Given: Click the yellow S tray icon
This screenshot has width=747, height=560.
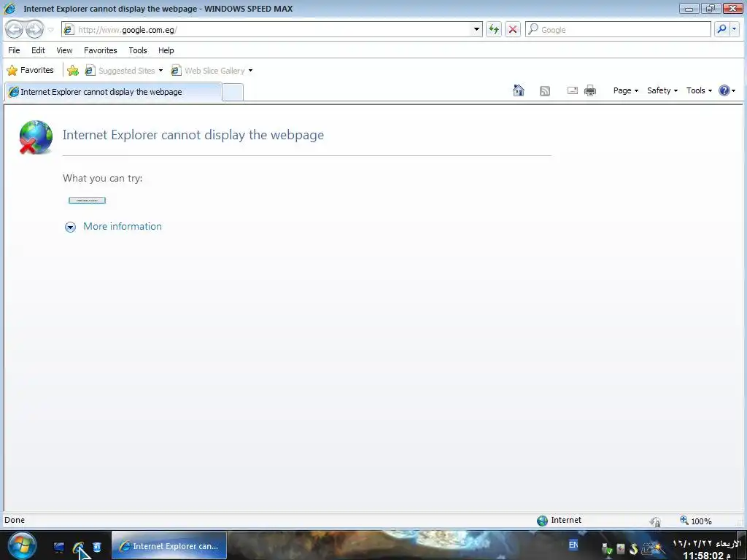Looking at the screenshot, I should tap(633, 548).
